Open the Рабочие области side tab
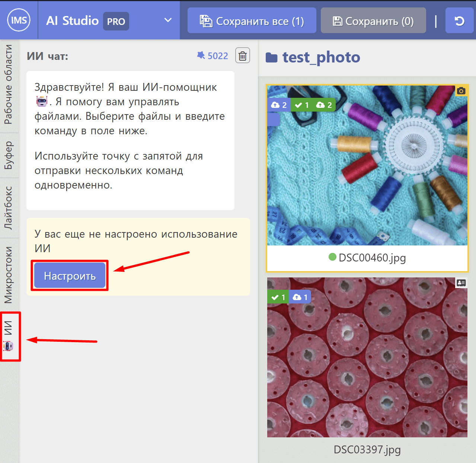476x463 pixels. click(9, 84)
